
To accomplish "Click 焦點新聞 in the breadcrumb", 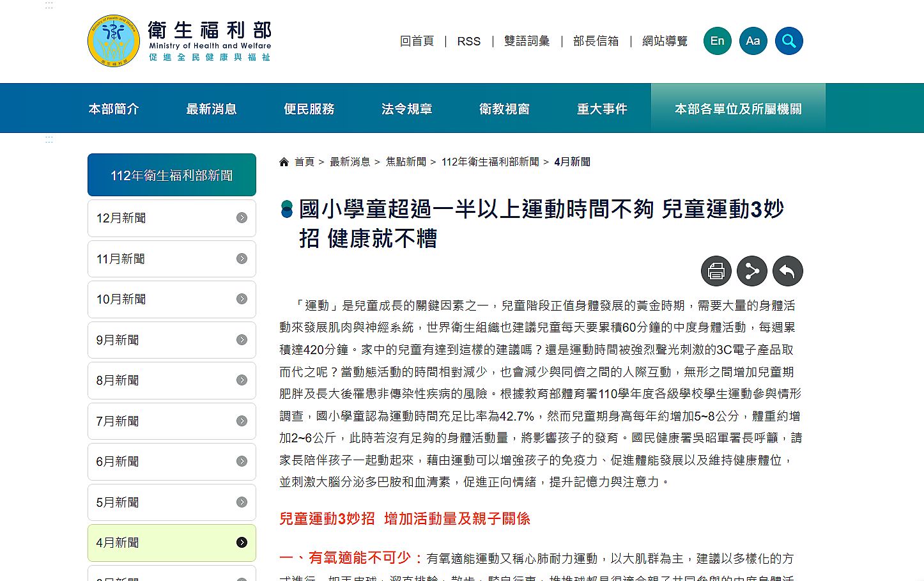I will coord(406,162).
